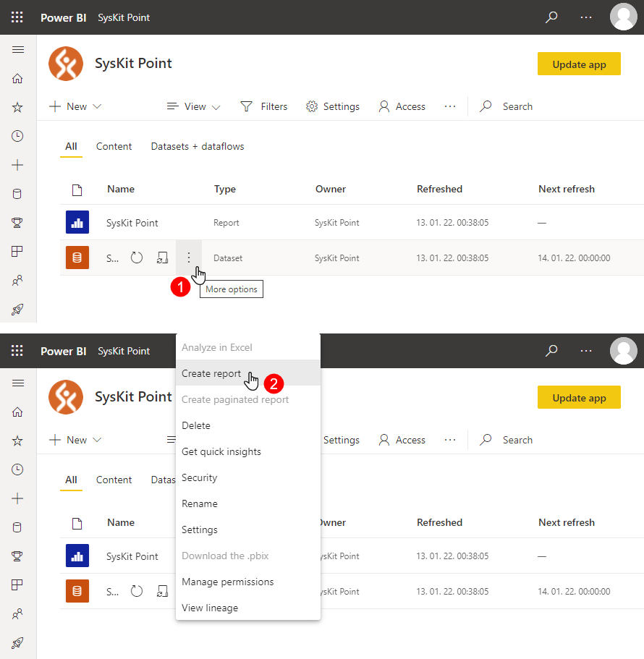The image size is (644, 659).
Task: Sort by Next refresh column in top table
Action: pyautogui.click(x=567, y=189)
